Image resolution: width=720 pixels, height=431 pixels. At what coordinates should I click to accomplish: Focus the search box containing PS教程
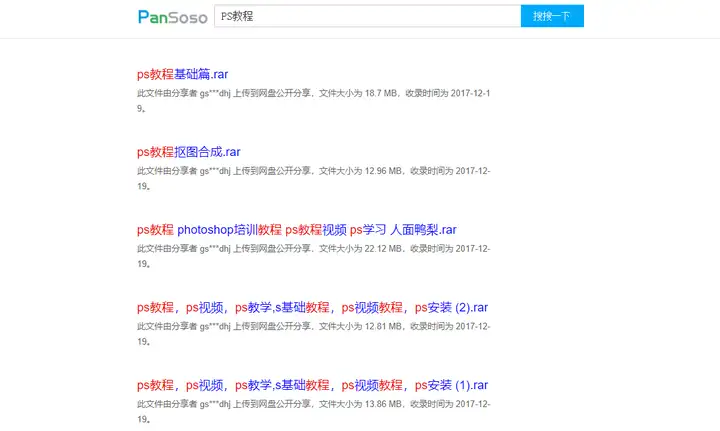point(367,16)
